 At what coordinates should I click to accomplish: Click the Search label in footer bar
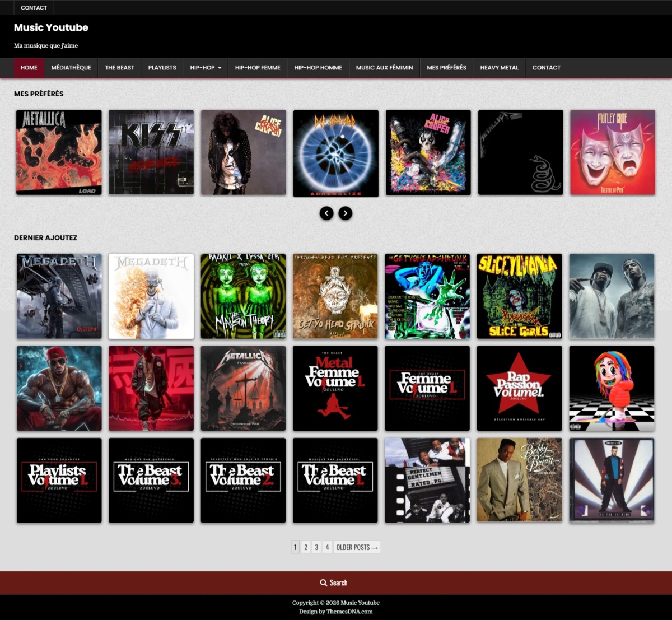tap(338, 582)
